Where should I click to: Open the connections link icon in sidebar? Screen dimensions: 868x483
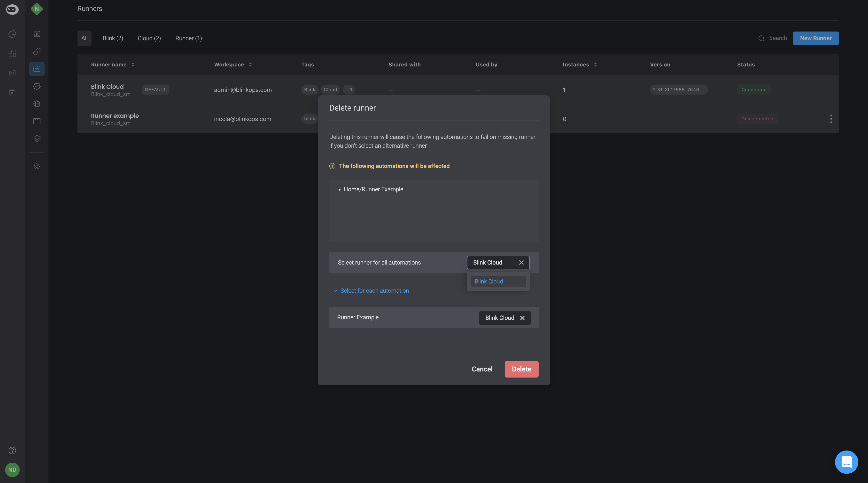tap(37, 51)
